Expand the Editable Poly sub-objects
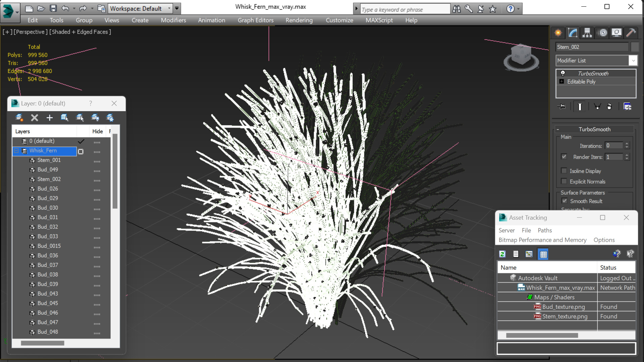This screenshot has height=362, width=644. 562,81
